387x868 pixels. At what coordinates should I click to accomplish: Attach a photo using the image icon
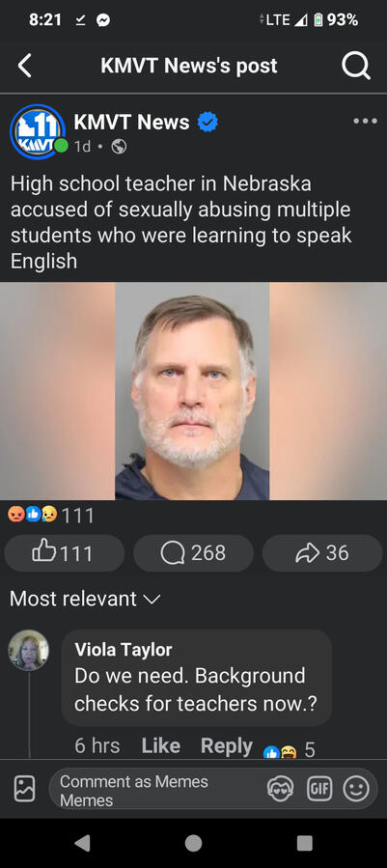pos(24,789)
